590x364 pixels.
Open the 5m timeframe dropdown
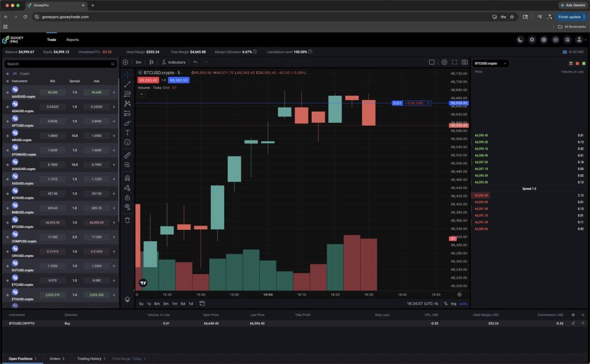138,62
